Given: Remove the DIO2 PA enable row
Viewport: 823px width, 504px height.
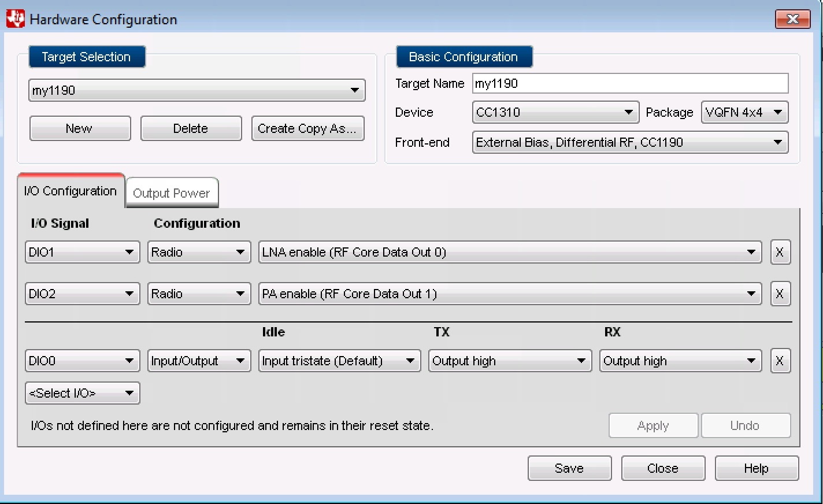Looking at the screenshot, I should [780, 294].
